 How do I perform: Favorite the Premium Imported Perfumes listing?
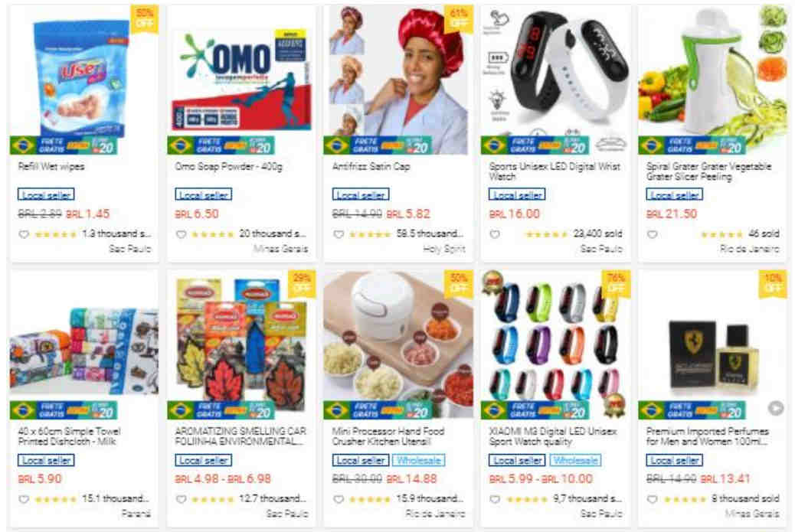coord(653,499)
